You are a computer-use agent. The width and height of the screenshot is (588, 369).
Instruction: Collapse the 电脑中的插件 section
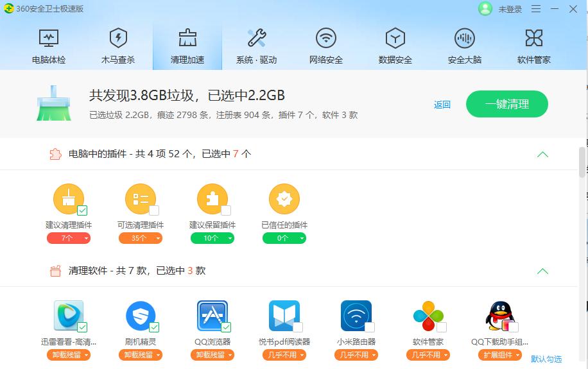point(542,155)
